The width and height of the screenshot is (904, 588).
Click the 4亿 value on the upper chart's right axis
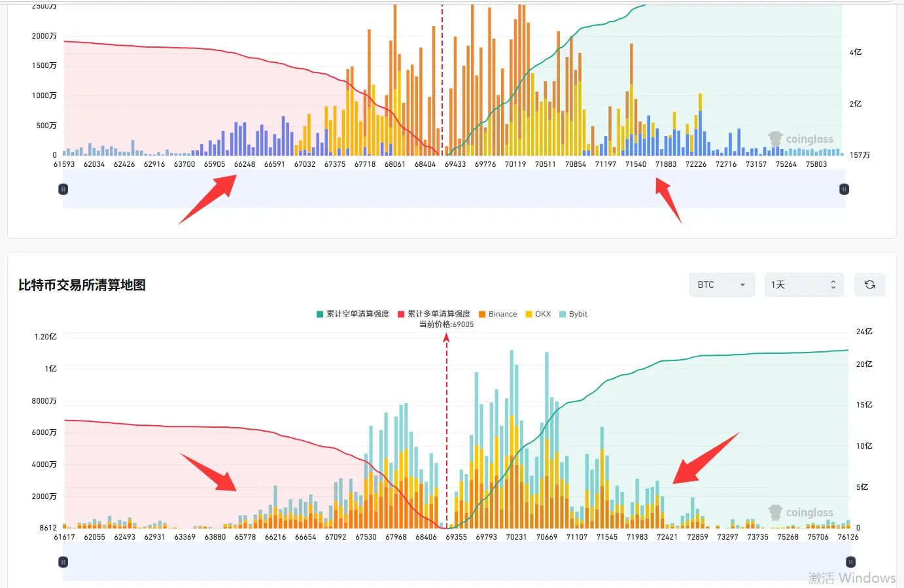[856, 52]
